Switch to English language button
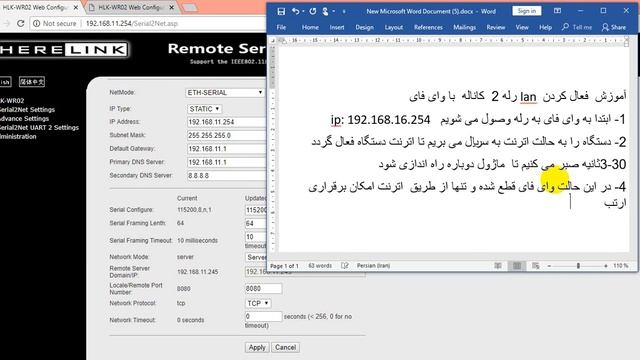The height and width of the screenshot is (360, 640). pos(5,82)
